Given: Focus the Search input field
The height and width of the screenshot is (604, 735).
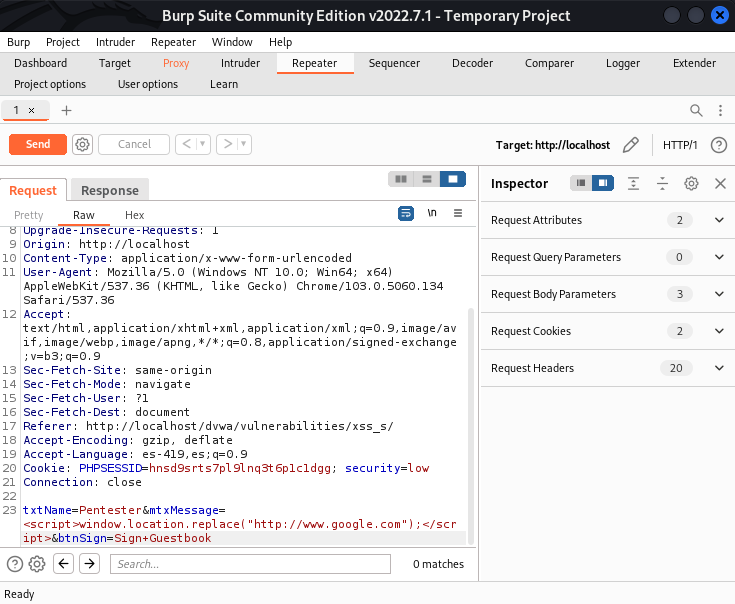Looking at the screenshot, I should 250,564.
